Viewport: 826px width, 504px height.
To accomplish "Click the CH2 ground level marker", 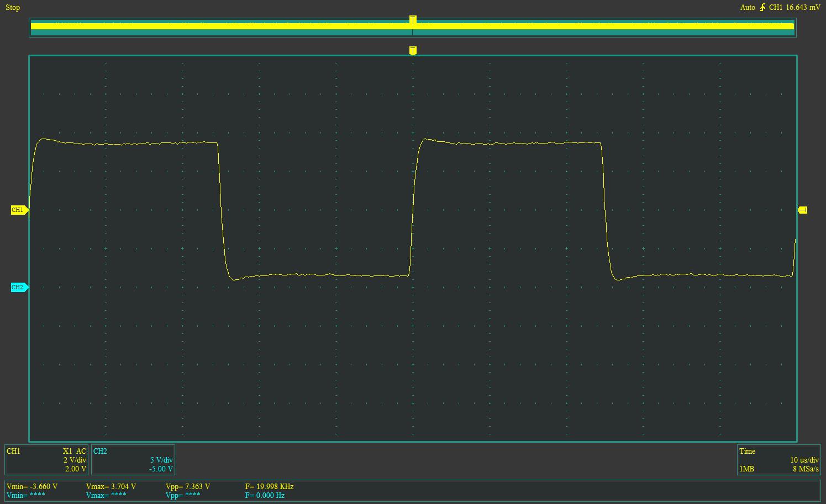I will click(x=19, y=287).
